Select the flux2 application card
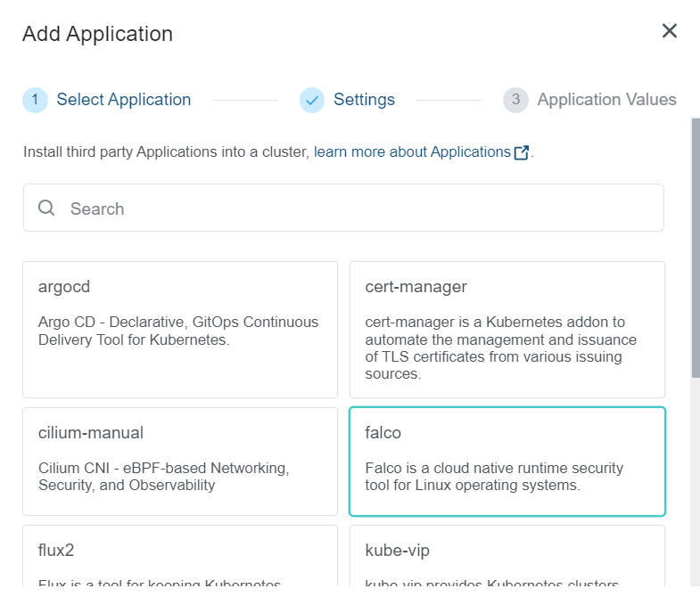 [180, 556]
